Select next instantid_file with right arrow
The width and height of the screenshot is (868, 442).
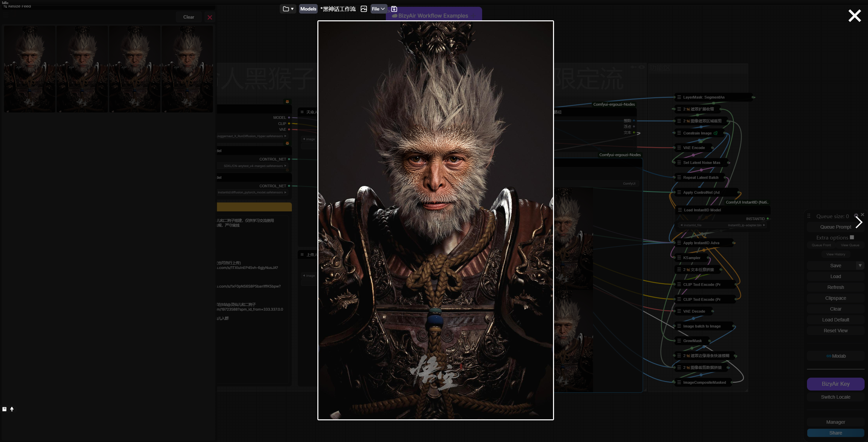[764, 225]
